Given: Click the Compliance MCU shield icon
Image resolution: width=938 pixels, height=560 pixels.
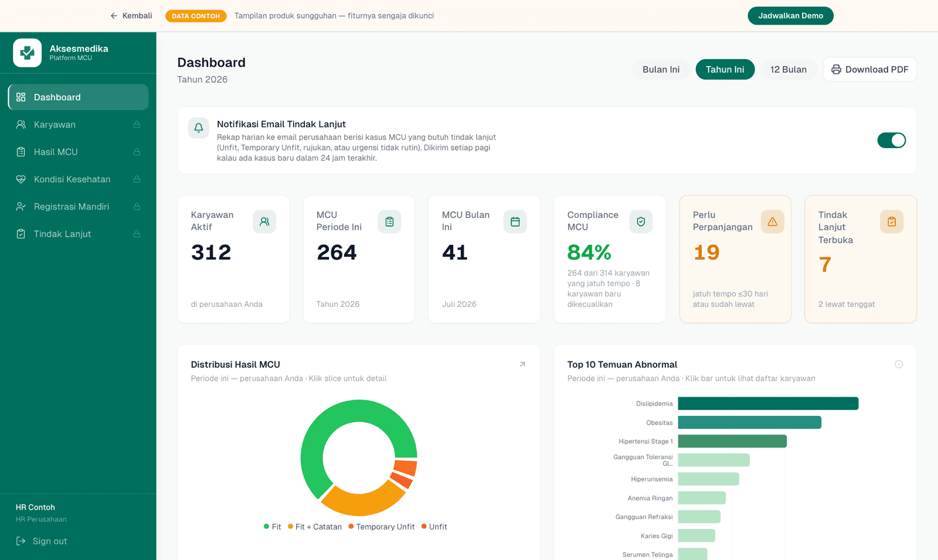Looking at the screenshot, I should tap(641, 221).
